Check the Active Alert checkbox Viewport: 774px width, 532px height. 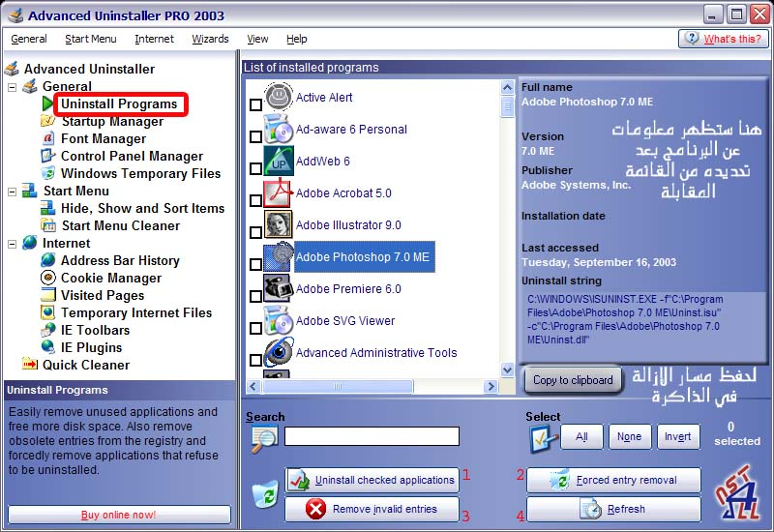pyautogui.click(x=255, y=104)
